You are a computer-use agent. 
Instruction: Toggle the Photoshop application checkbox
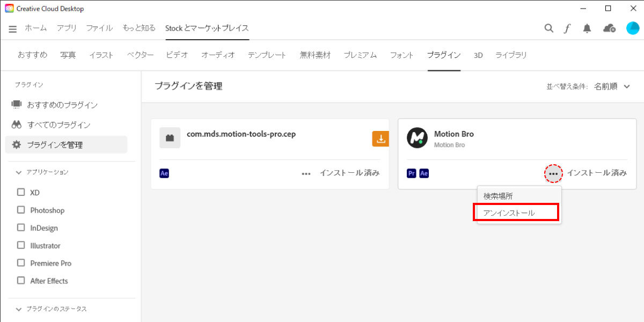click(x=21, y=210)
